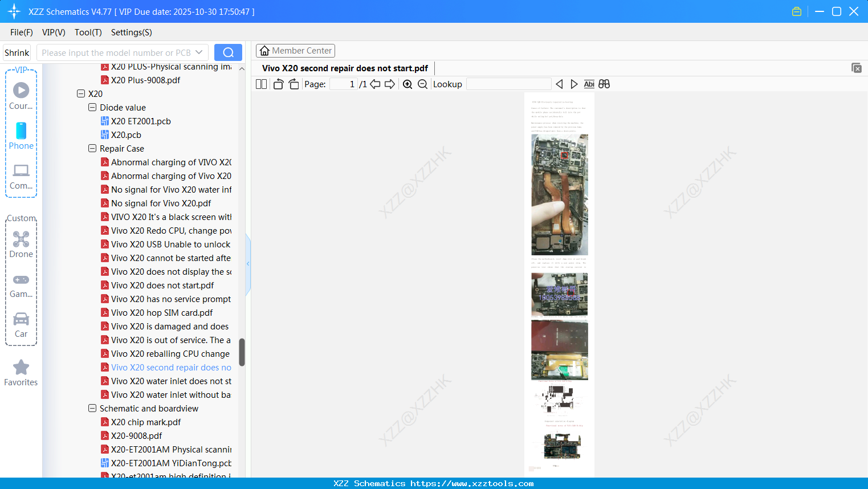Find previous lookup match triangle
The image size is (868, 489).
click(x=559, y=84)
